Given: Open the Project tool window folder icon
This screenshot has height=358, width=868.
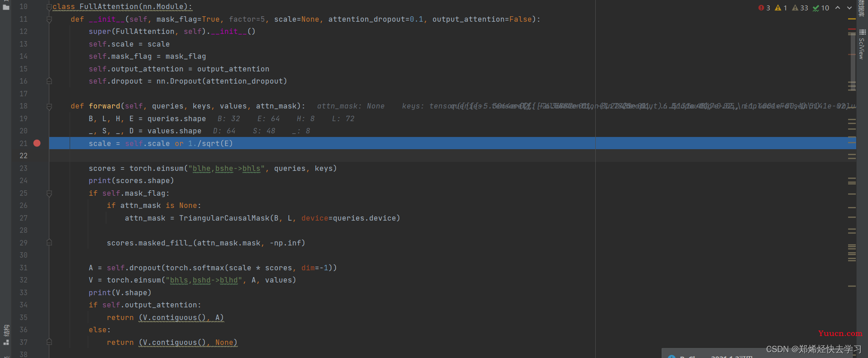Looking at the screenshot, I should click(x=6, y=6).
